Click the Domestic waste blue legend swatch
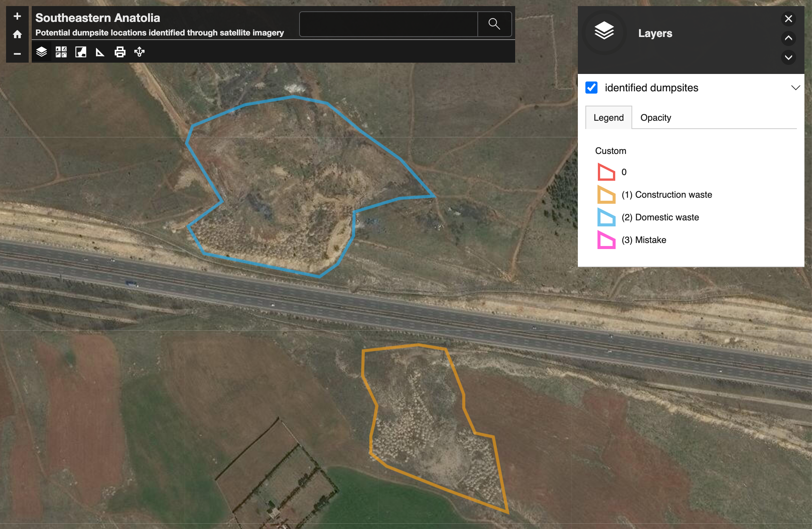Screen dimensions: 812x529 point(606,217)
